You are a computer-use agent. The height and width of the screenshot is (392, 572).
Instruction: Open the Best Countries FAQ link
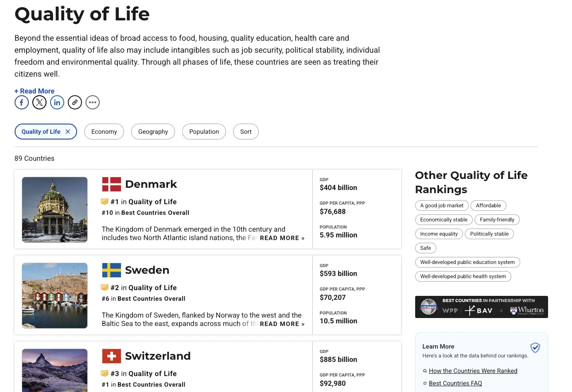pos(455,383)
